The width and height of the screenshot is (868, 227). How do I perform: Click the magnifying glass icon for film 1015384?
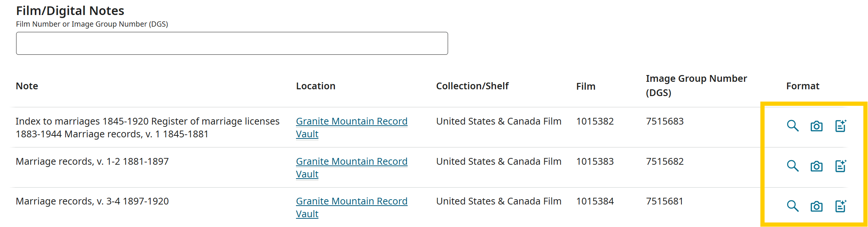pos(792,206)
